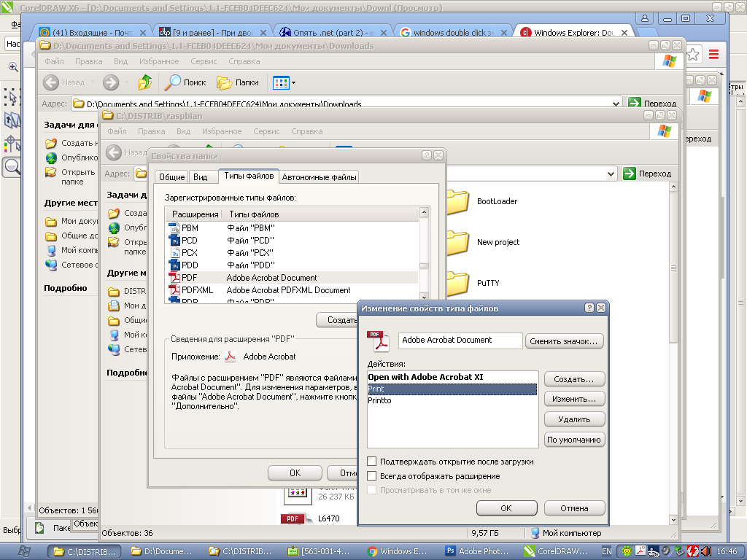The image size is (747, 560).
Task: Click the Start button on taskbar
Action: (24, 551)
